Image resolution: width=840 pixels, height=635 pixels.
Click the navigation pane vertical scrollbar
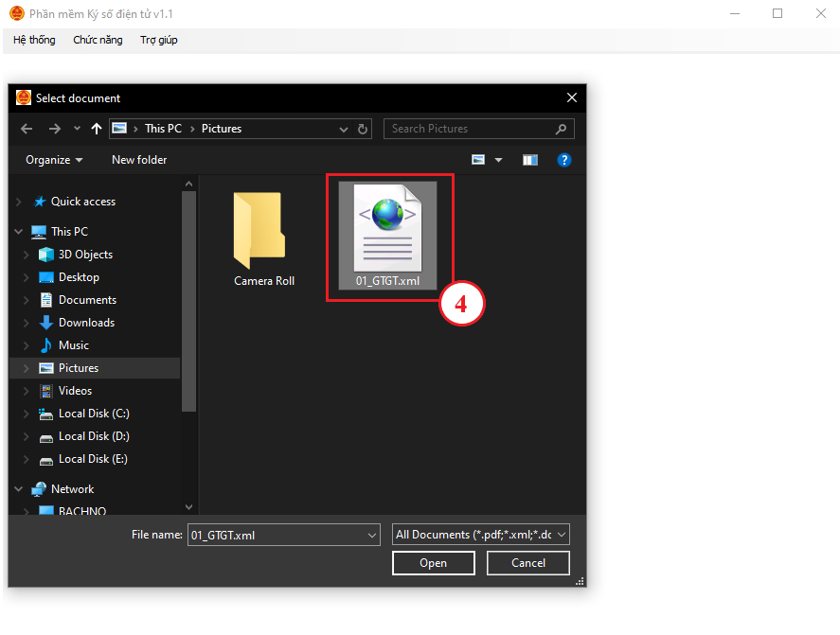coord(188,303)
